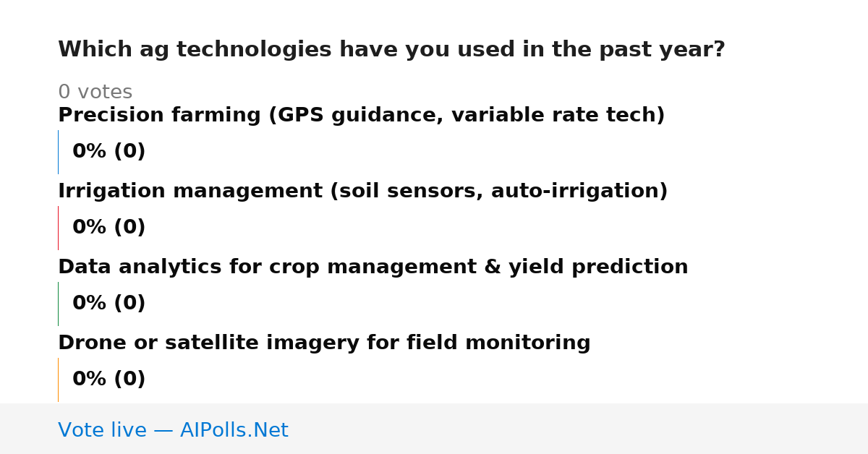868x454 pixels.
Task: Click the '(soil sensors, auto-irrigation)' parenthetical
Action: [x=498, y=192]
